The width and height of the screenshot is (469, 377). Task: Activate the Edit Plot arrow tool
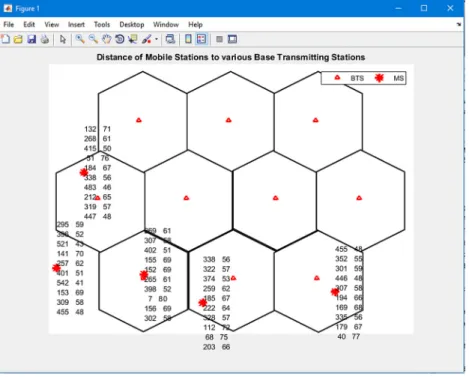[x=63, y=39]
